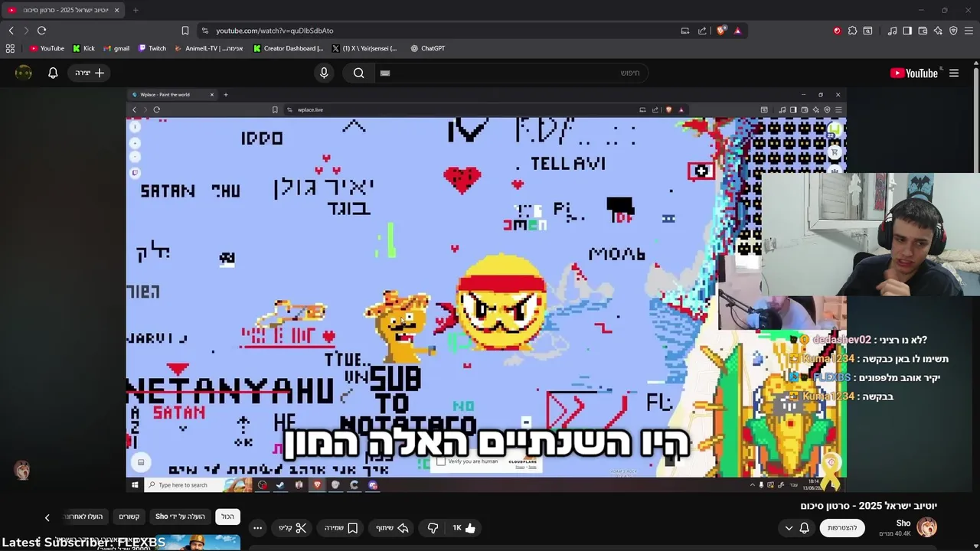Focus the YouTube search input field
Screen dimensions: 980x551
pyautogui.click(x=511, y=73)
